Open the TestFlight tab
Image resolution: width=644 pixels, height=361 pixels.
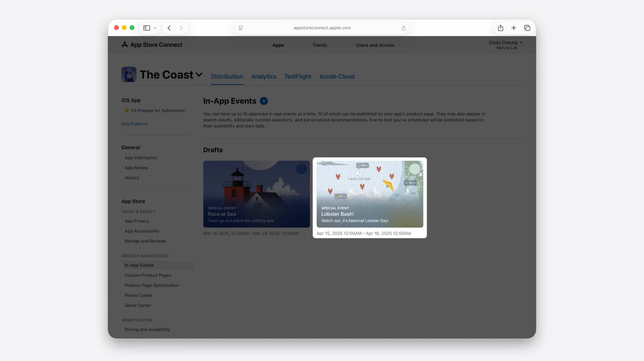pos(297,76)
